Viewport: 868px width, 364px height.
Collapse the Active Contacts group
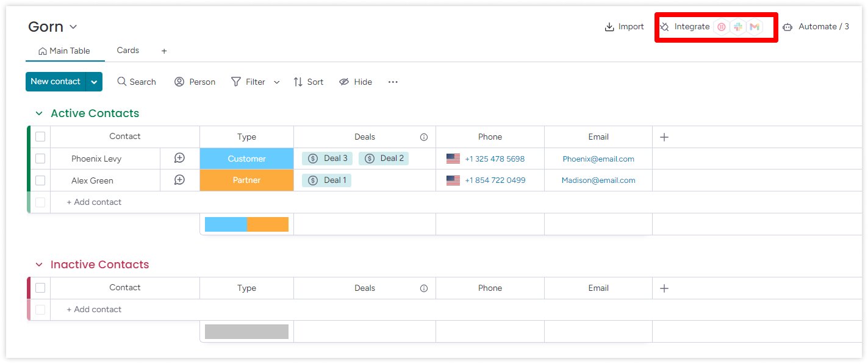tap(39, 113)
